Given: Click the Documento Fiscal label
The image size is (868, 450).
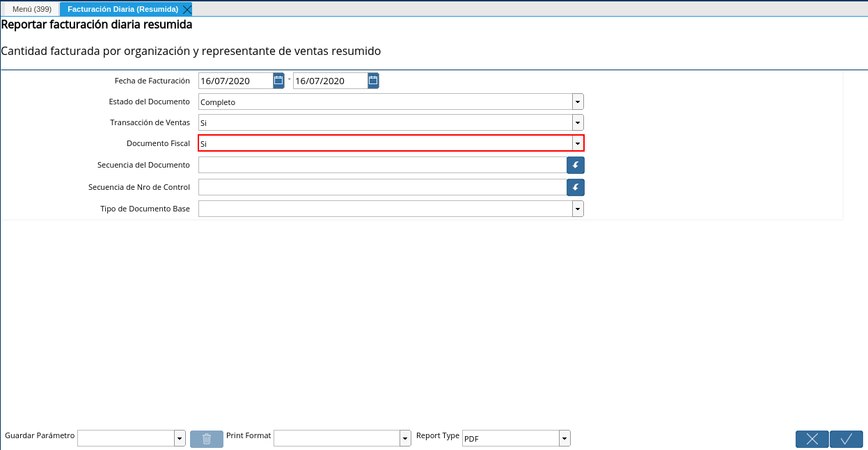Looking at the screenshot, I should [x=158, y=143].
